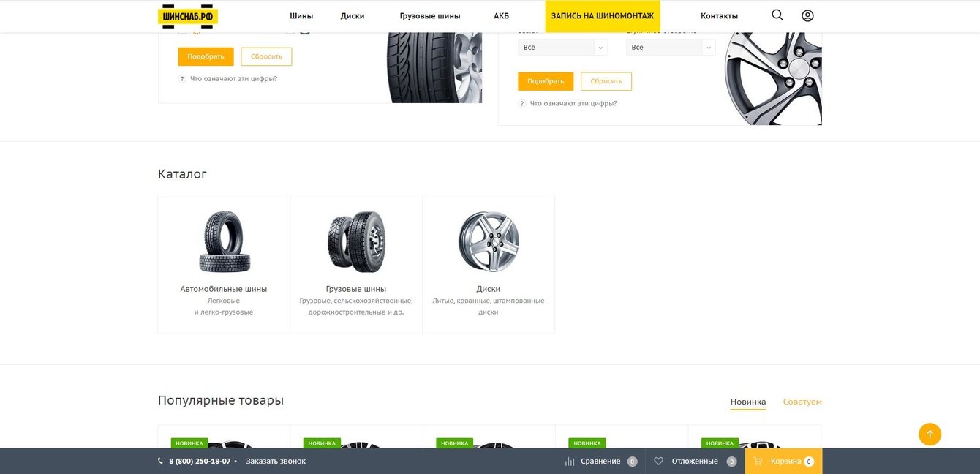The height and width of the screenshot is (474, 980).
Task: Click the alloy wheel image in Диски card
Action: (489, 242)
